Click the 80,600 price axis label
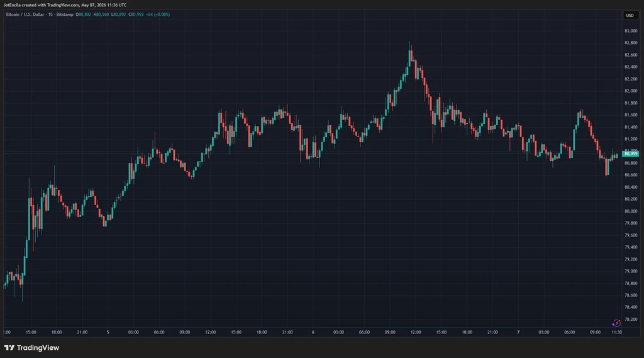 click(x=631, y=175)
